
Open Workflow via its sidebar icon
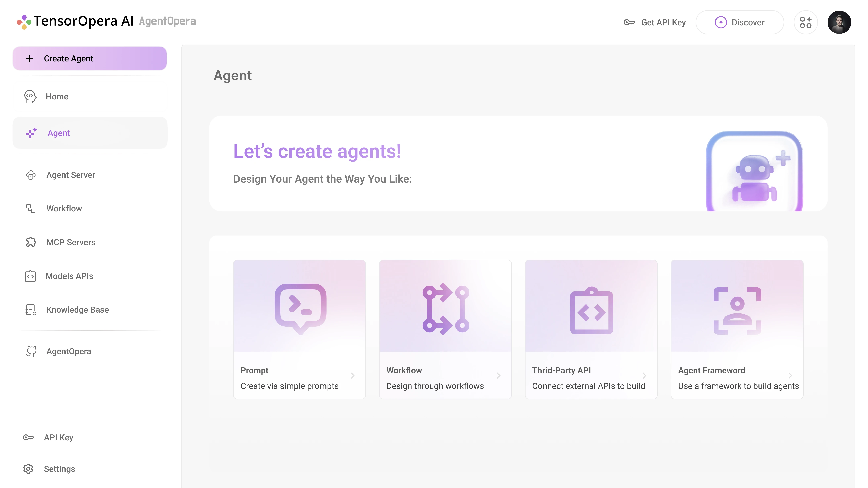(31, 208)
